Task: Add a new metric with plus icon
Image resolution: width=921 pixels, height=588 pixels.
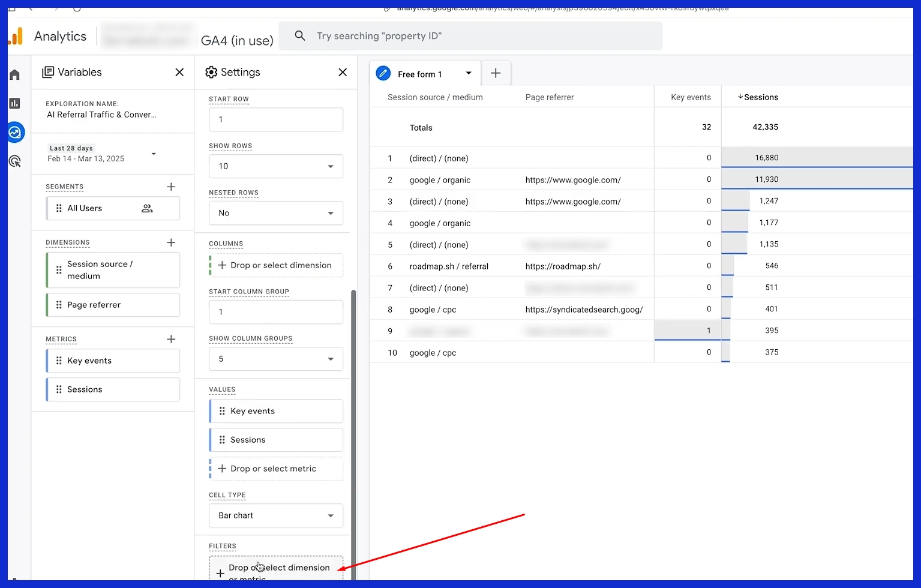Action: point(171,339)
